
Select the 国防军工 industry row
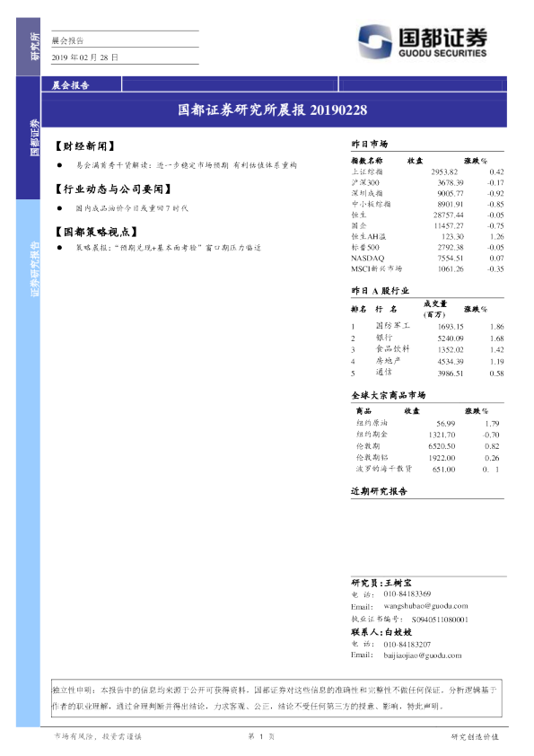(x=427, y=327)
